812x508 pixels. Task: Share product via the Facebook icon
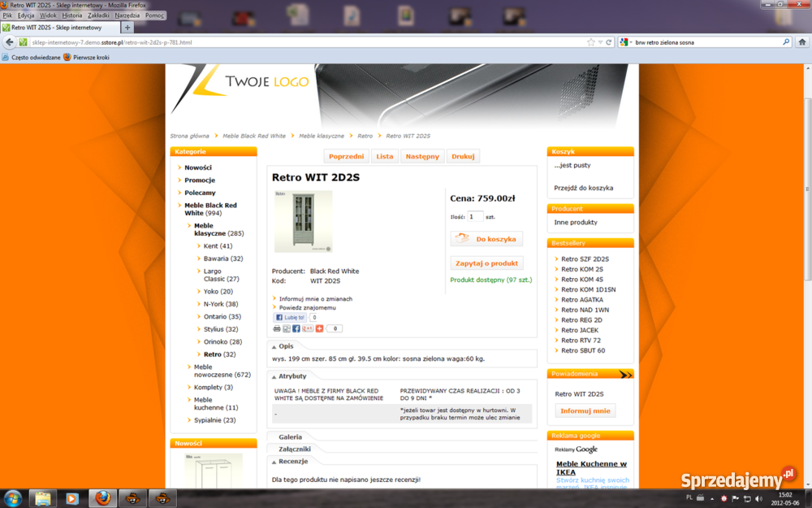pos(296,328)
